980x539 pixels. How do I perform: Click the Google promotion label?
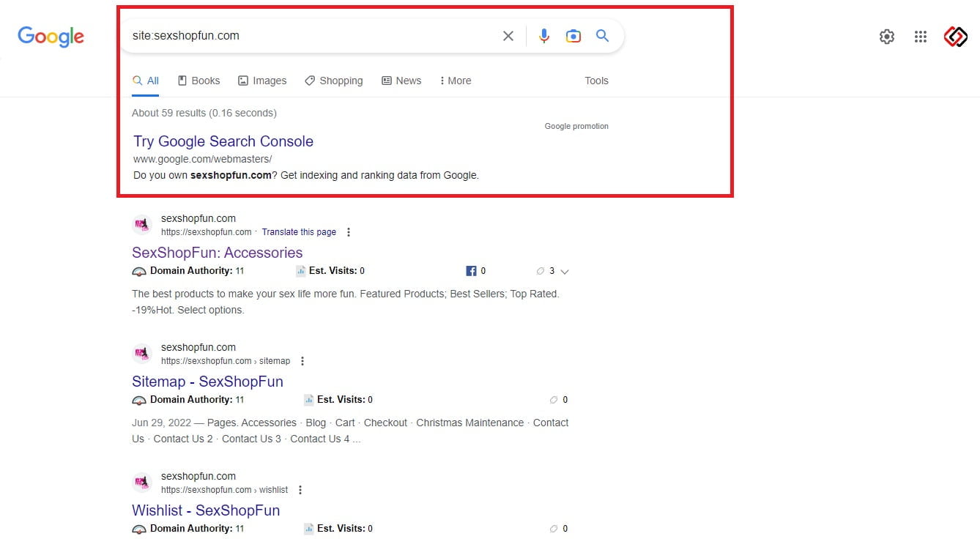click(x=576, y=126)
